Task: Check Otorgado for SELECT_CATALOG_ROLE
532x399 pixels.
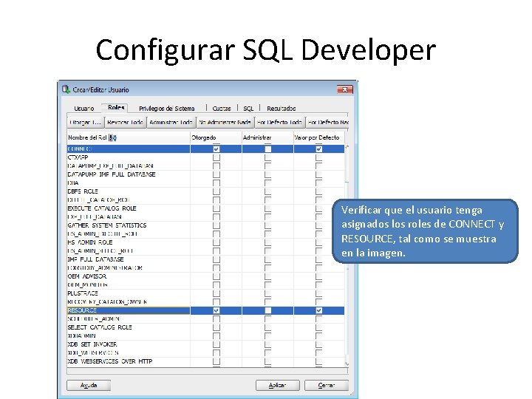Action: tap(216, 327)
